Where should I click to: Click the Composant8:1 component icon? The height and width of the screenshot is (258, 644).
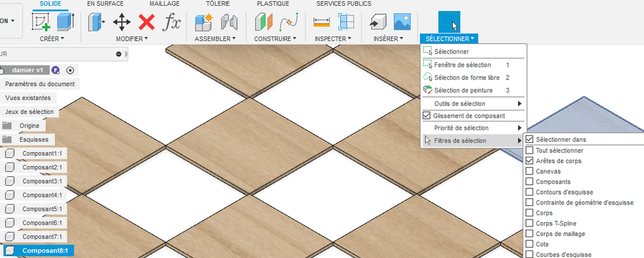(x=10, y=250)
